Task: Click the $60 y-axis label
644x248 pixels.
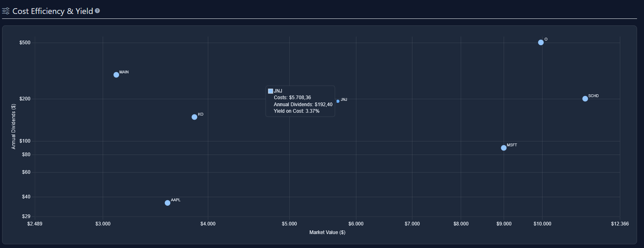Action: coord(26,172)
